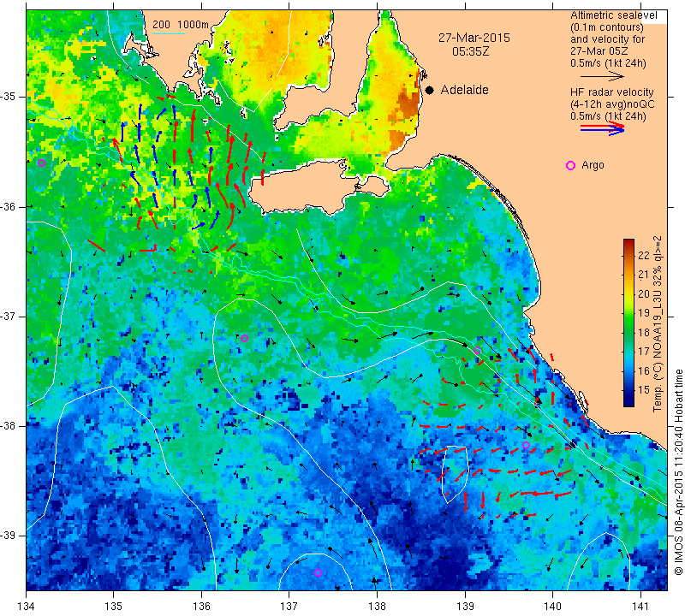
Task: Click the longitude 139 axis label
Action: tap(465, 606)
